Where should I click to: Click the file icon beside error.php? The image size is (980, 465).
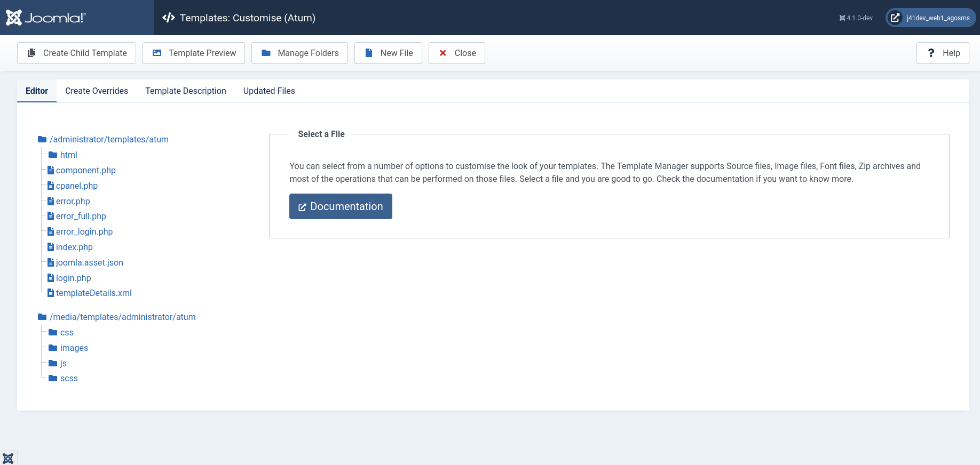(x=51, y=201)
